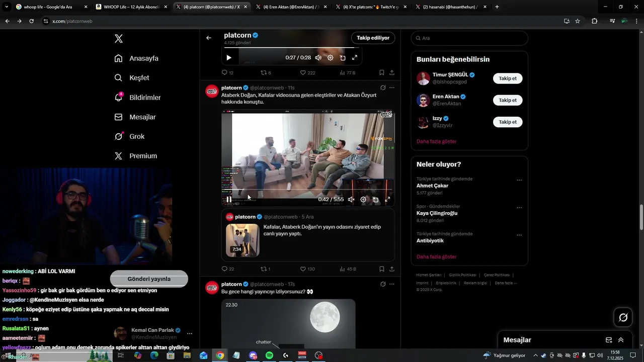Switch to Eren Aktan browser tab
Viewport: 644px width, 362px height.
(291, 7)
